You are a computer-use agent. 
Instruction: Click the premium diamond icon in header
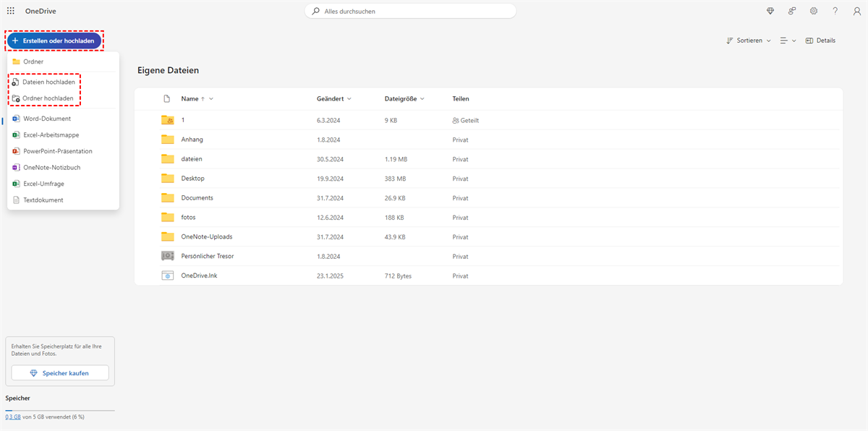pos(770,11)
